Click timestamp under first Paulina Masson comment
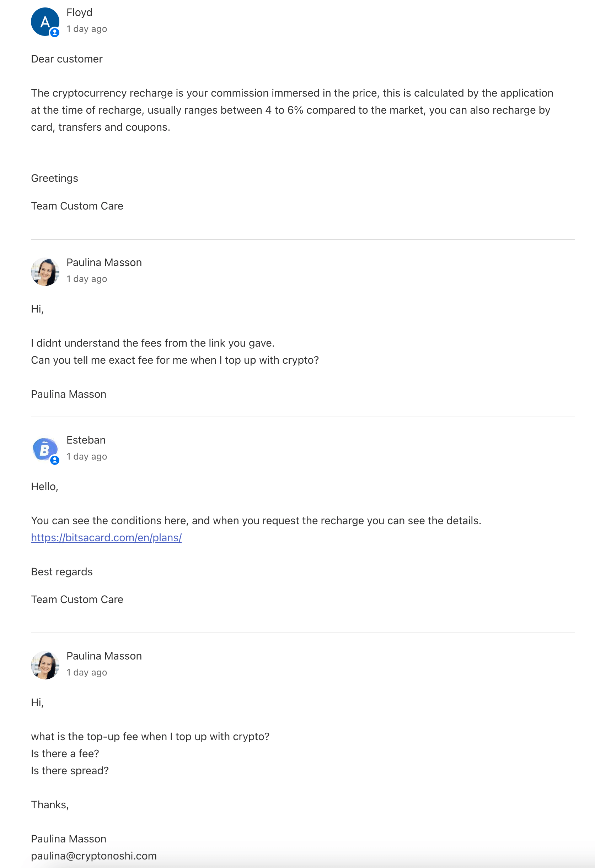 pyautogui.click(x=87, y=279)
